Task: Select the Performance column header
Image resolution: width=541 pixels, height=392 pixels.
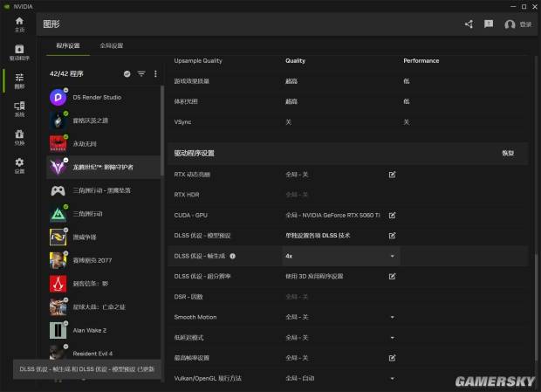Action: 421,61
